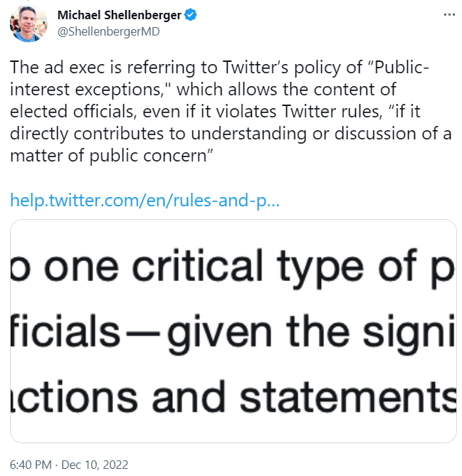Follow the help.twitter.com rules link

click(145, 200)
